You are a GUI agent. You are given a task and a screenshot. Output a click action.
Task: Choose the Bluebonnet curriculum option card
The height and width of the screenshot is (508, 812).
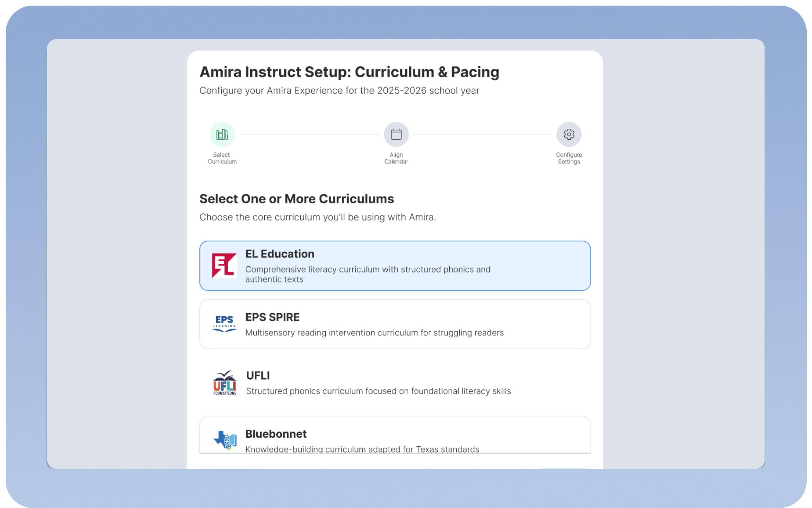point(395,435)
